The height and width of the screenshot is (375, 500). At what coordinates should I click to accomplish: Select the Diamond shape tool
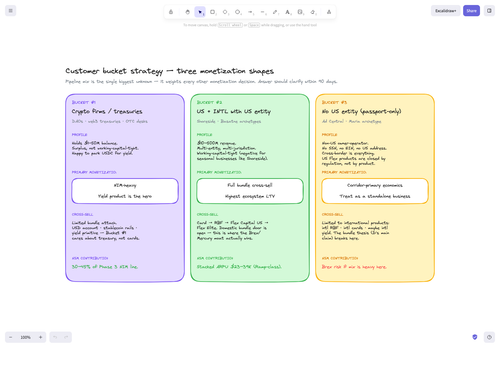(225, 12)
